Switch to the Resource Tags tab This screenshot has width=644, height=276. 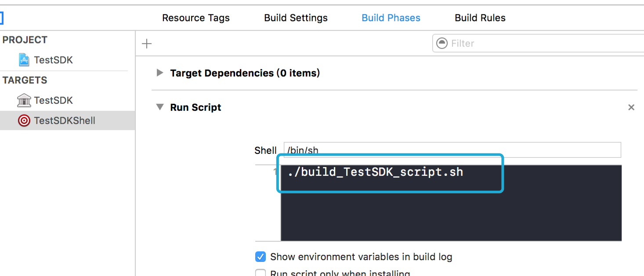(x=196, y=18)
